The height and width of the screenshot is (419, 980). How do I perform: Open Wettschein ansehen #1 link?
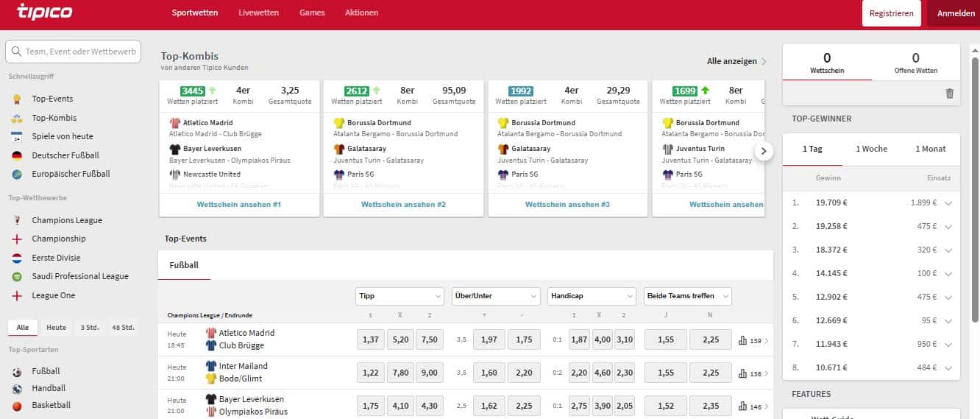[x=239, y=205]
